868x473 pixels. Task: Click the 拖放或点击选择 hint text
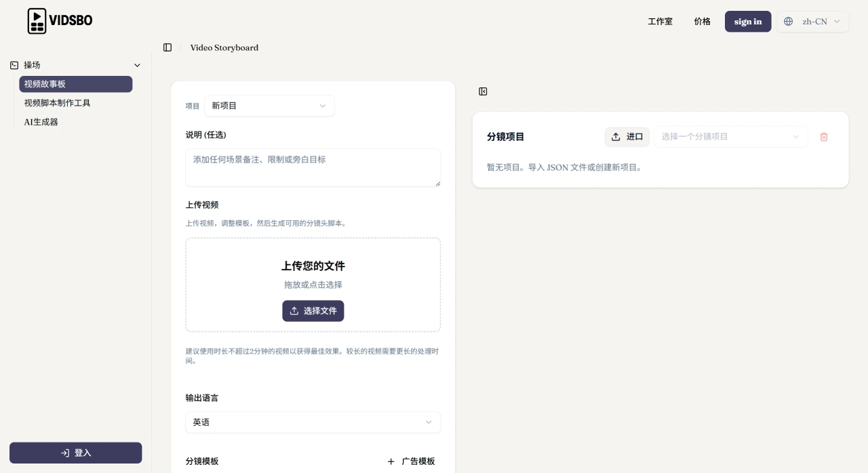(x=313, y=285)
